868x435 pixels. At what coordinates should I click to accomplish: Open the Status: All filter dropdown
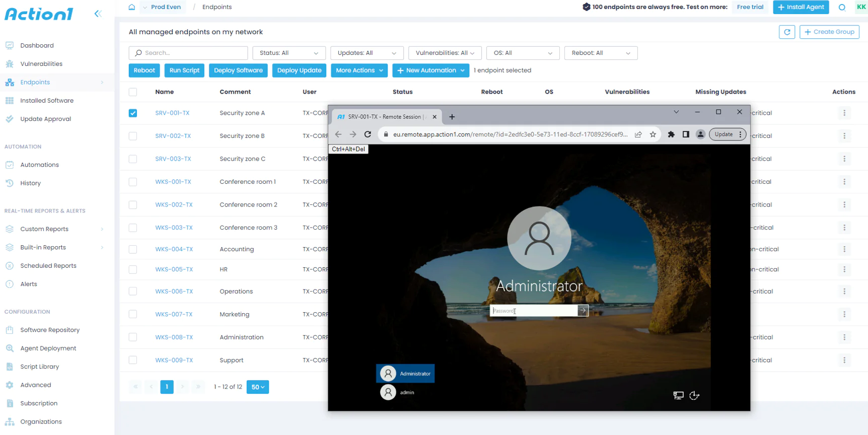[289, 53]
